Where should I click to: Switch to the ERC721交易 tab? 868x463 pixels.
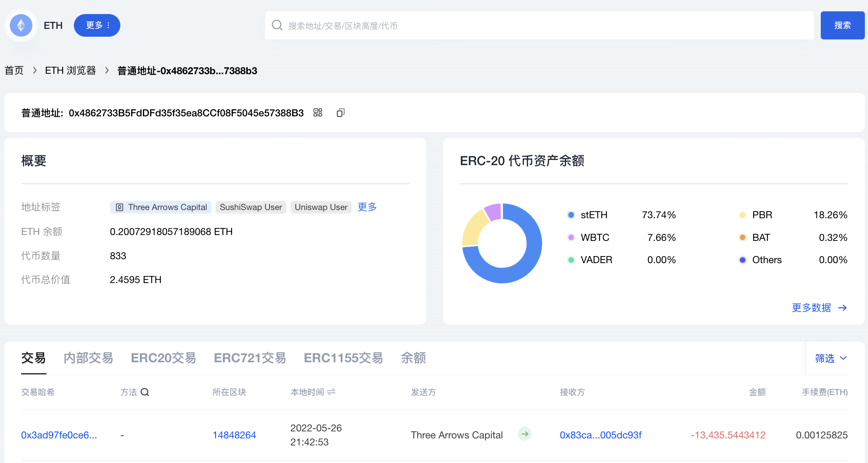250,358
